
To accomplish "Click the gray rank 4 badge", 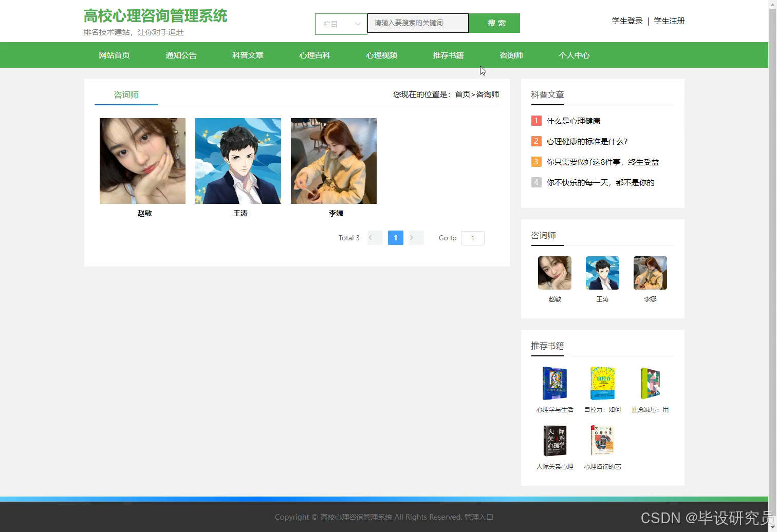I will point(536,182).
